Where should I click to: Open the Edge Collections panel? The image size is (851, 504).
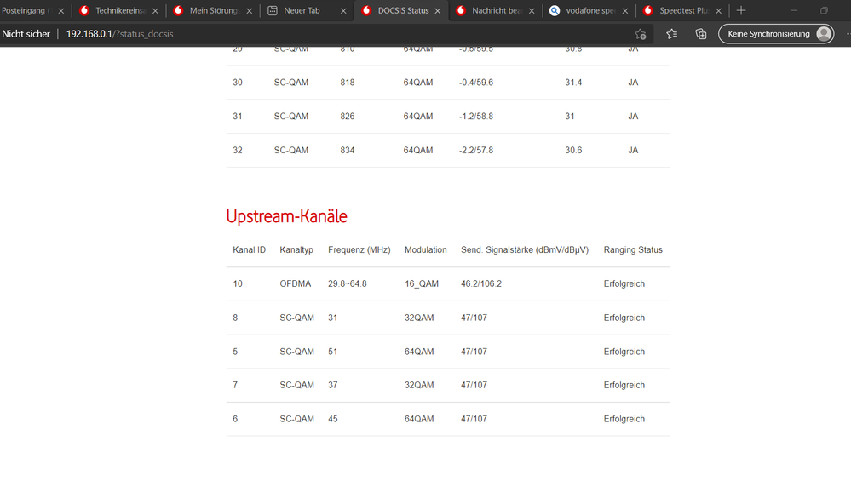click(700, 34)
